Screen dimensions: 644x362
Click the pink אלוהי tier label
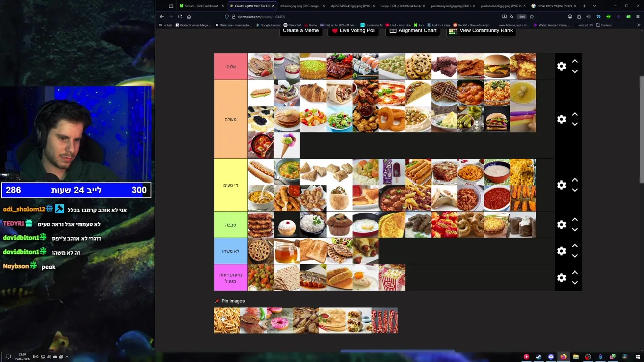click(x=230, y=66)
